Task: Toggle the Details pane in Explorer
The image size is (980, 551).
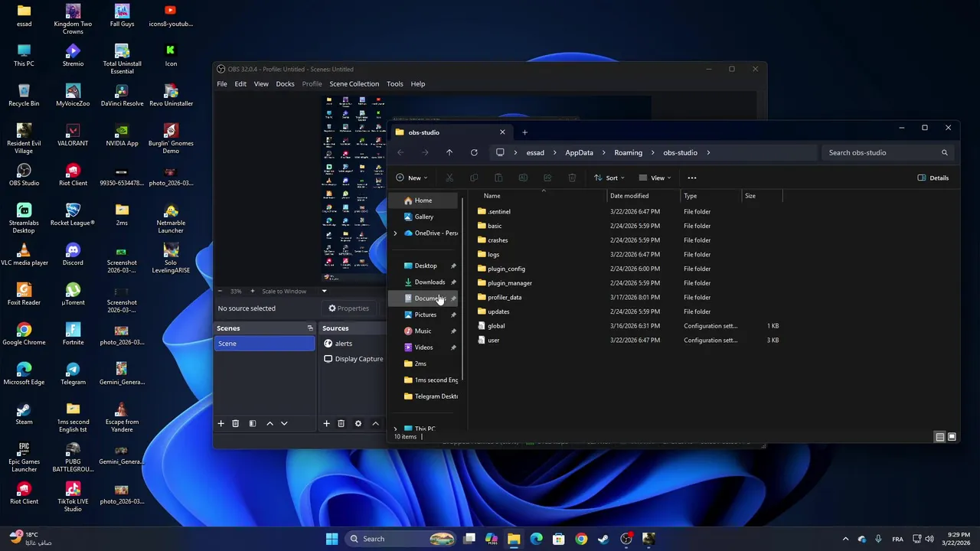Action: click(x=933, y=178)
